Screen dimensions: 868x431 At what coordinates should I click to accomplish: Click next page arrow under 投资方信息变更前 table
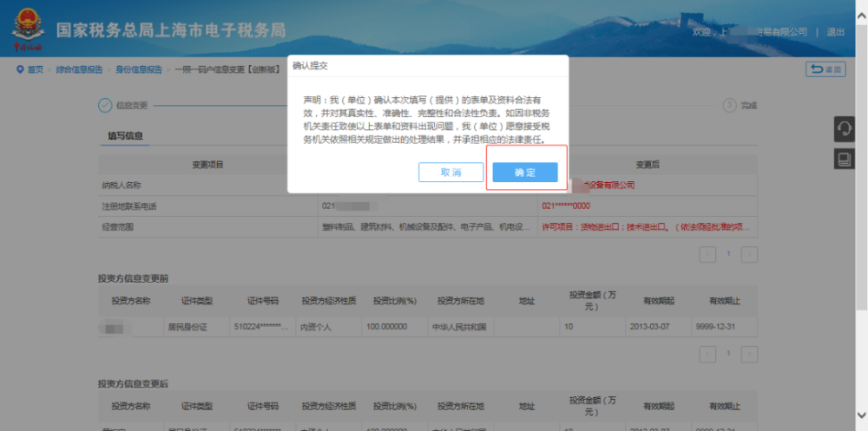749,354
